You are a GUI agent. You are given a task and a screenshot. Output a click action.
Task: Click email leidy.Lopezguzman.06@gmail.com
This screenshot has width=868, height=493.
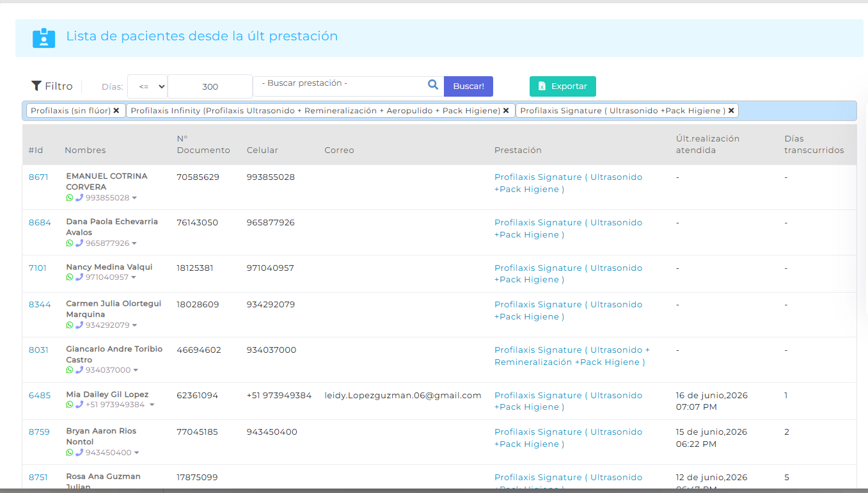(x=403, y=396)
